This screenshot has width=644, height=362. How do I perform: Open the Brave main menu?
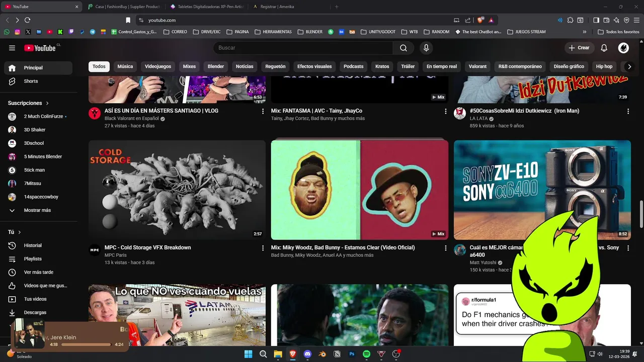pyautogui.click(x=636, y=20)
